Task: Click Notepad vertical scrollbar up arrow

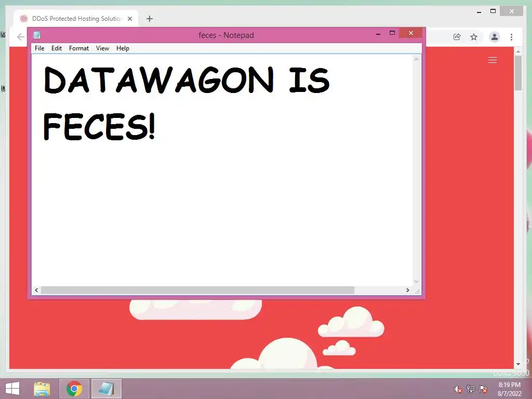Action: 416,59
